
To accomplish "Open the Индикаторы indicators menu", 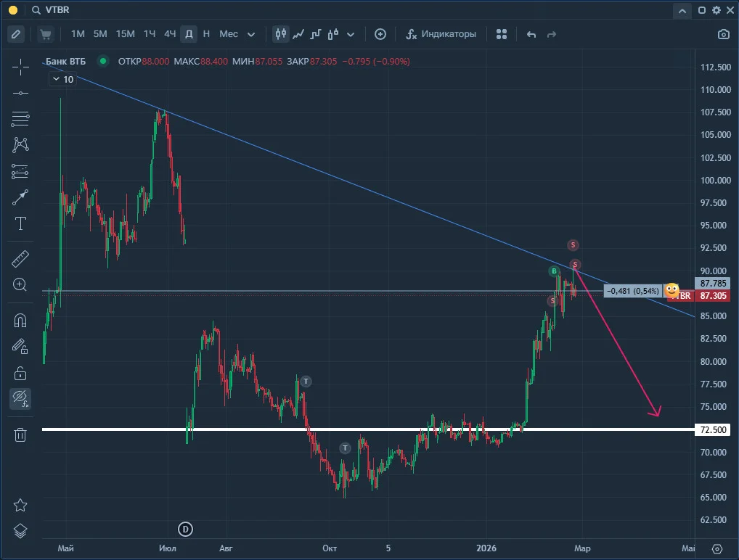I will click(x=441, y=34).
